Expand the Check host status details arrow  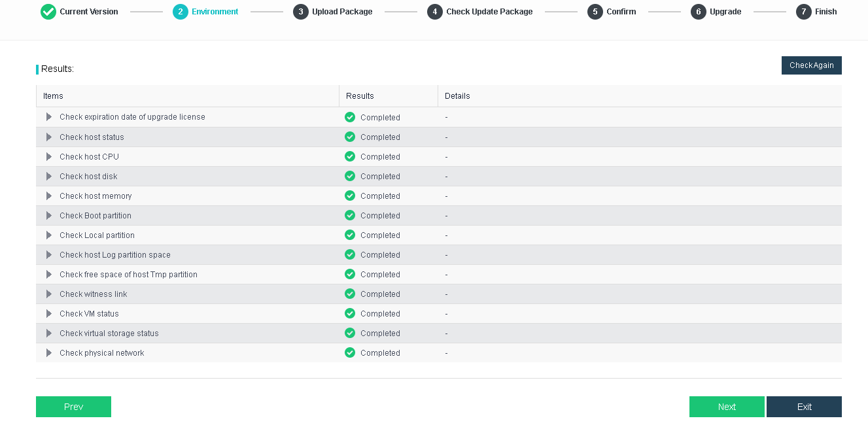pyautogui.click(x=49, y=137)
